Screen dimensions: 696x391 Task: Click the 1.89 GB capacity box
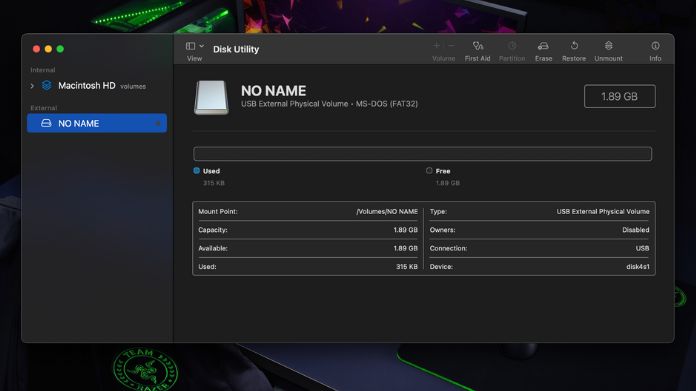tap(620, 96)
